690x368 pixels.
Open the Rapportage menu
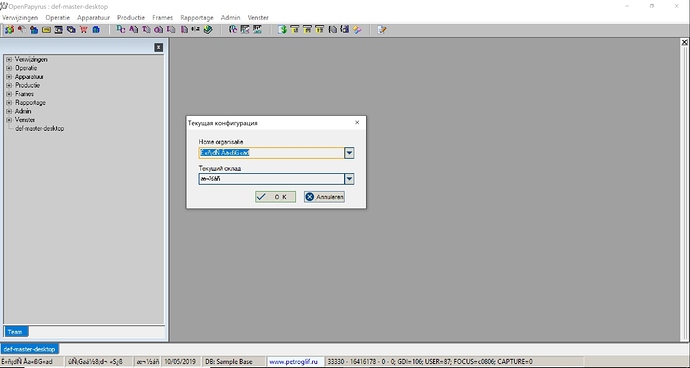(x=197, y=18)
